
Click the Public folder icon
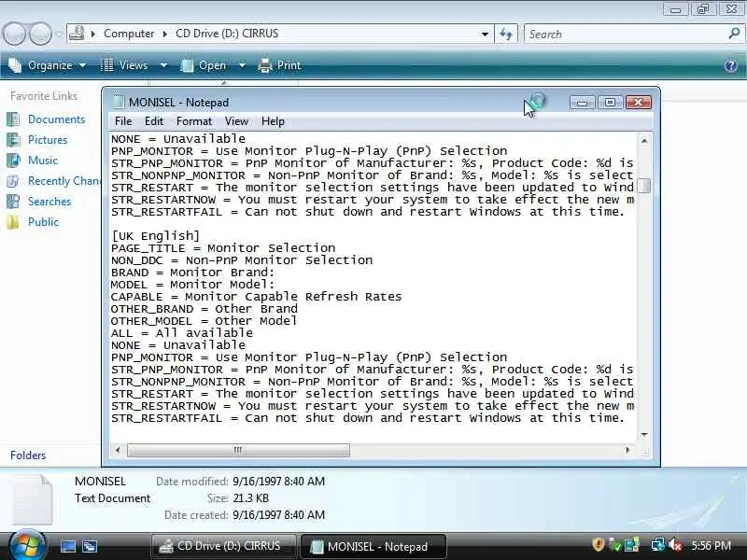point(13,222)
